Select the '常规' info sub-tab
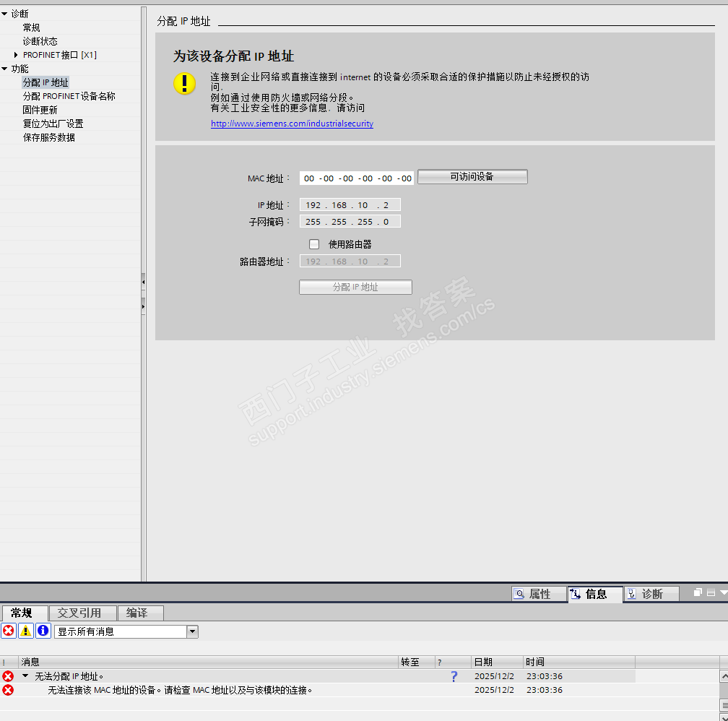The width and height of the screenshot is (728, 721). pos(24,613)
